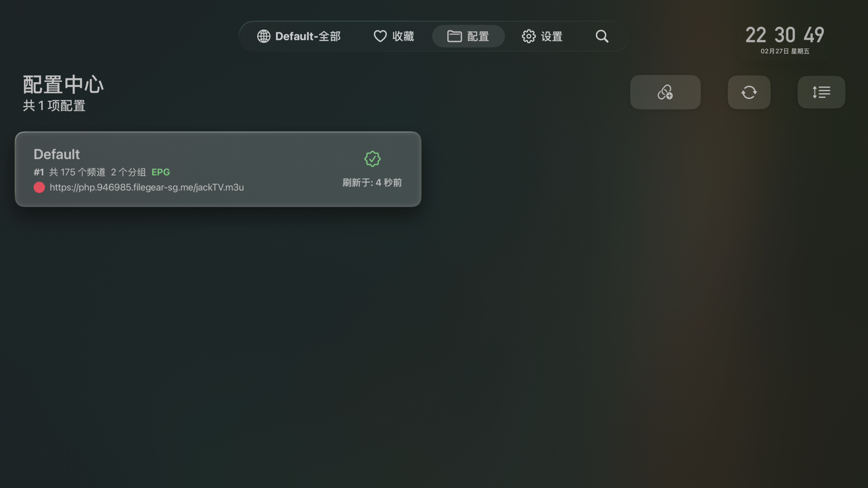The height and width of the screenshot is (488, 868).
Task: Click the 配置中心 page heading
Action: pyautogui.click(x=63, y=84)
